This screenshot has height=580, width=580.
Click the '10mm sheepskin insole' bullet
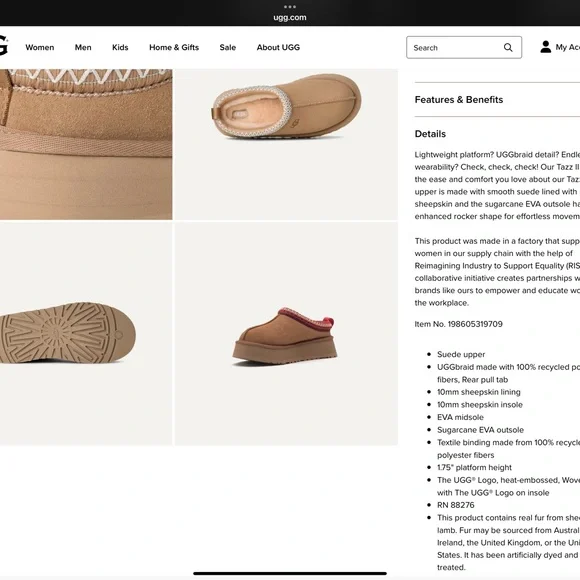tap(480, 404)
